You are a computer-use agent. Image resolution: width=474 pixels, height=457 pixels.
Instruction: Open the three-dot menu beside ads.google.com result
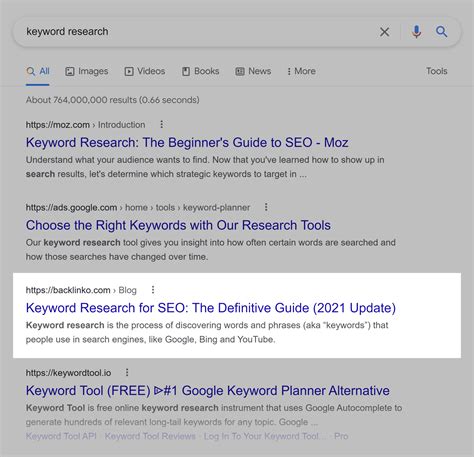pos(266,207)
